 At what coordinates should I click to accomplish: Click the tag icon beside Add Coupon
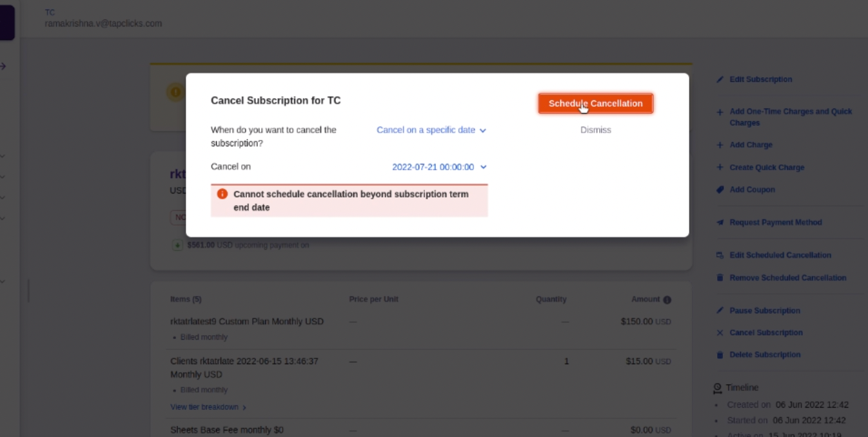[x=720, y=189]
